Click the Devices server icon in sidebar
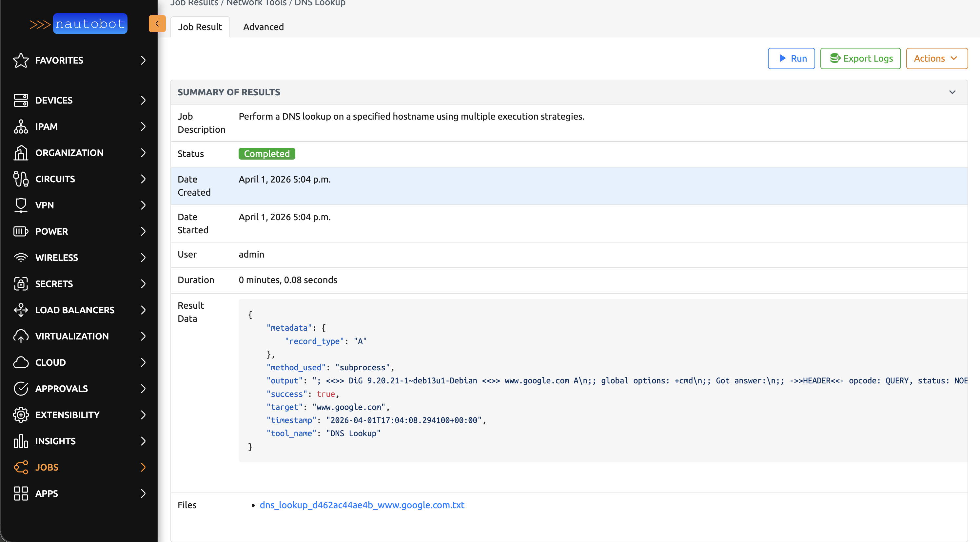The height and width of the screenshot is (542, 980). 21,100
